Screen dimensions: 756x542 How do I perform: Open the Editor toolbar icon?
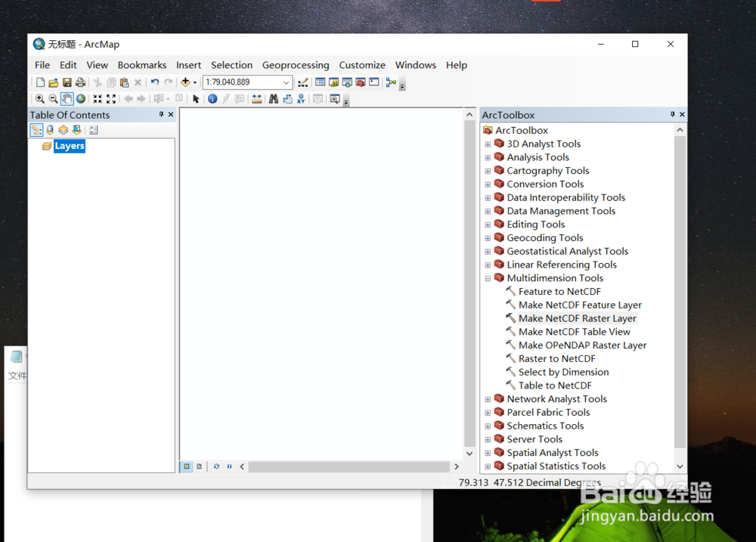point(303,82)
